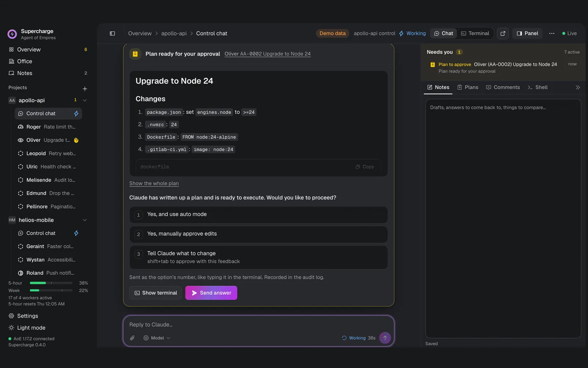Click the send arrow button in reply box
The height and width of the screenshot is (368, 588).
(x=385, y=338)
